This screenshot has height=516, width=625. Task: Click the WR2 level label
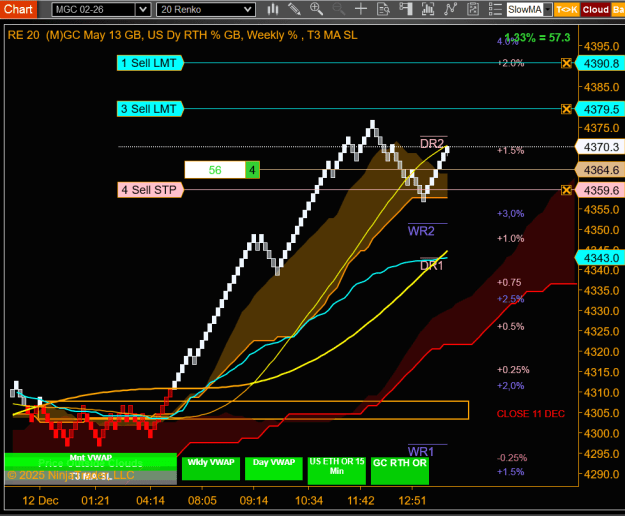click(421, 231)
